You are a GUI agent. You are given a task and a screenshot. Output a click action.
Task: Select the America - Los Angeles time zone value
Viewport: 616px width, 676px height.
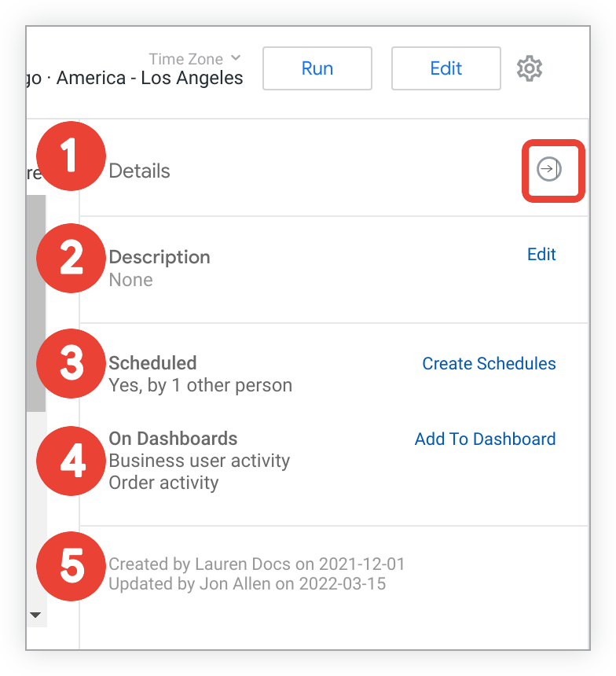click(149, 79)
